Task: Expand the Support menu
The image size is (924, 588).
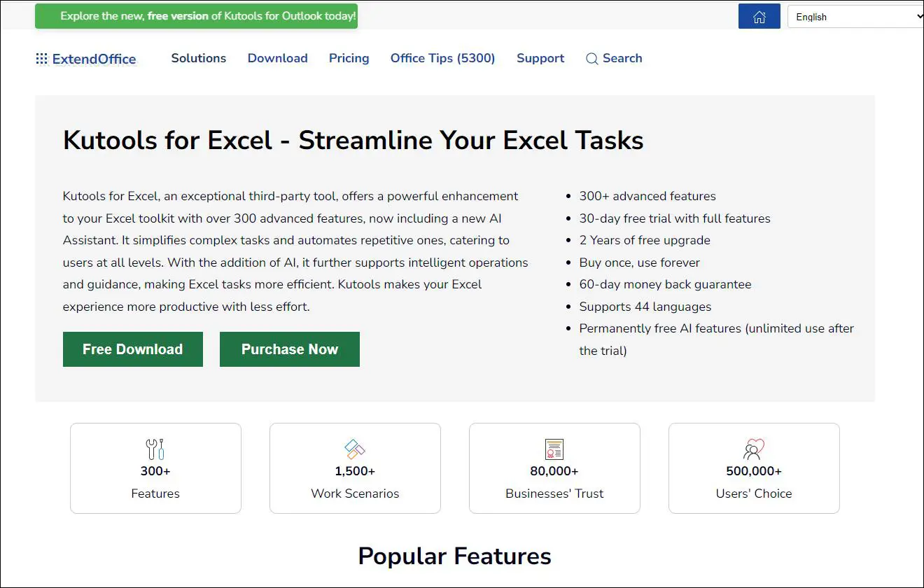Action: (540, 59)
